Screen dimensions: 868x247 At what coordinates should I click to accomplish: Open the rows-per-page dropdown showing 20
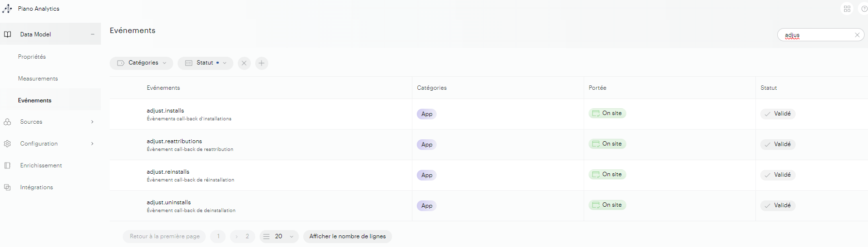pyautogui.click(x=279, y=236)
